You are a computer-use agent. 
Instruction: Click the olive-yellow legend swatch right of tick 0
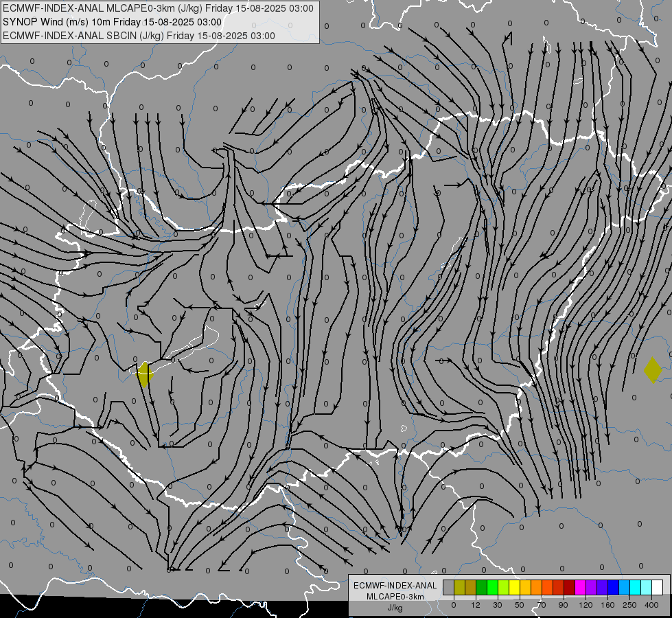click(x=459, y=587)
